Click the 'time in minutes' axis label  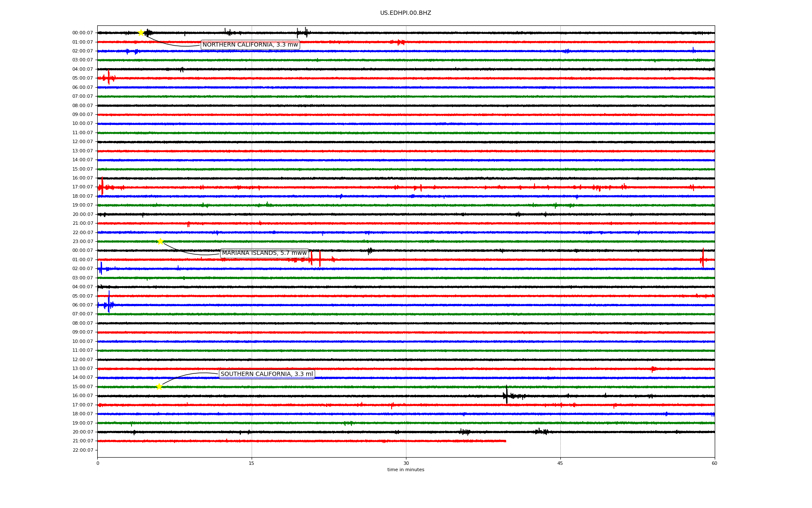click(x=405, y=470)
